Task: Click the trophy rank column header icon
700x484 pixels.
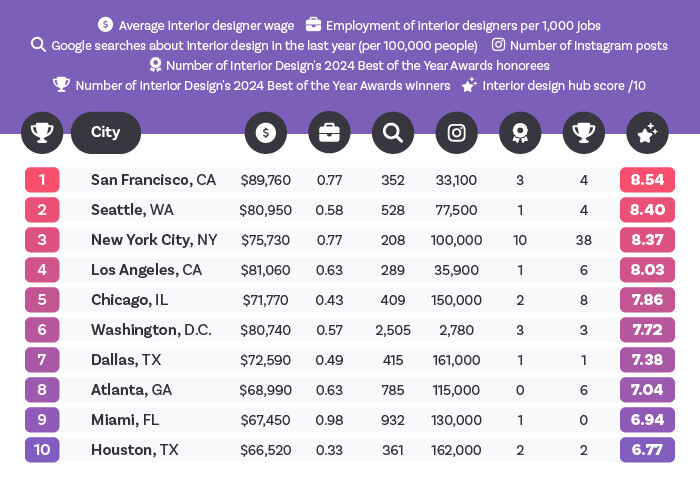Action: (42, 132)
